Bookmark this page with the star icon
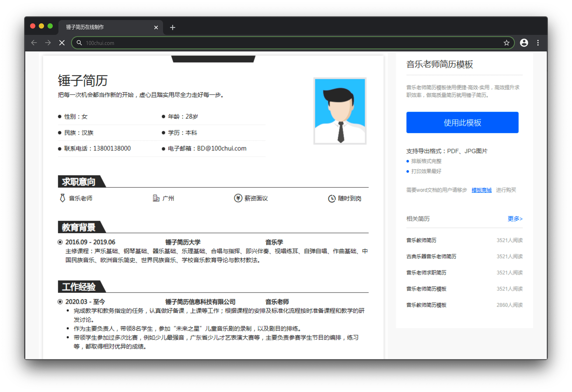 click(x=506, y=43)
